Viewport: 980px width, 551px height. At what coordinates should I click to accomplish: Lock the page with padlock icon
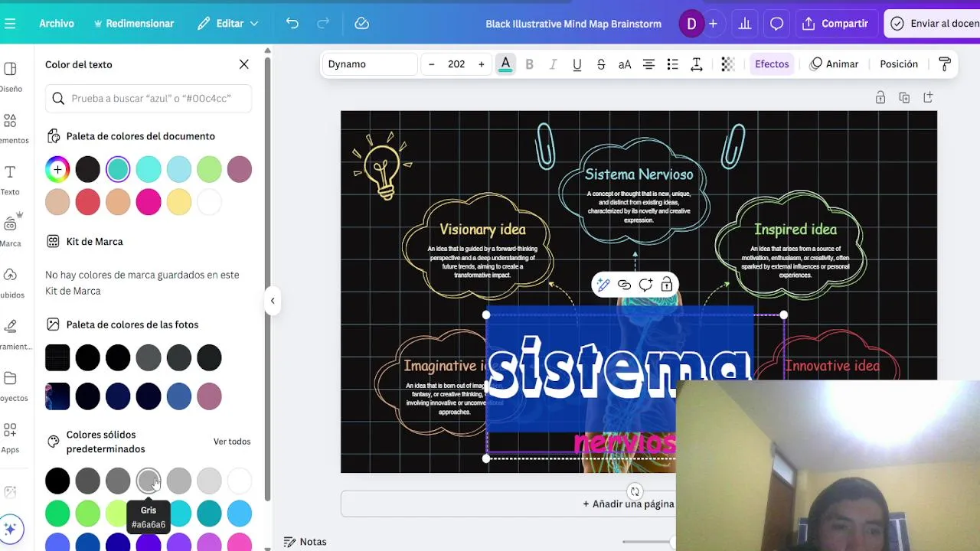(880, 98)
